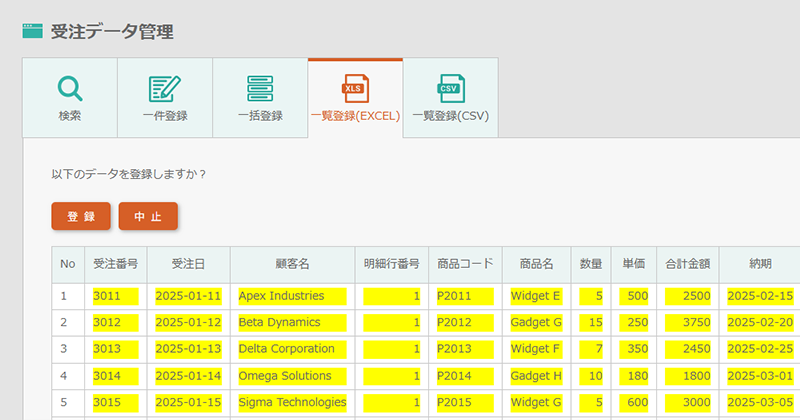Select order number cell 3012
The height and width of the screenshot is (420, 800).
coord(116,323)
